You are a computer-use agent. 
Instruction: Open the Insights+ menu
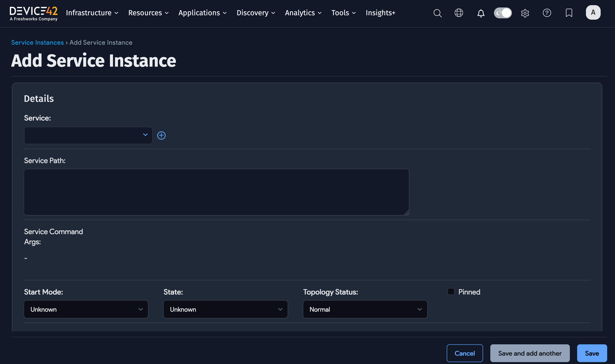click(380, 13)
